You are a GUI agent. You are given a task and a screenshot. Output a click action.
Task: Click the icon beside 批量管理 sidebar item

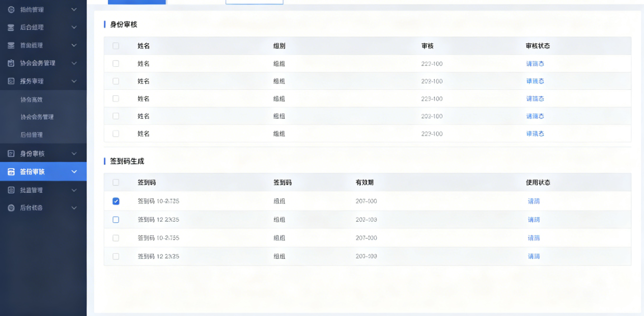11,190
